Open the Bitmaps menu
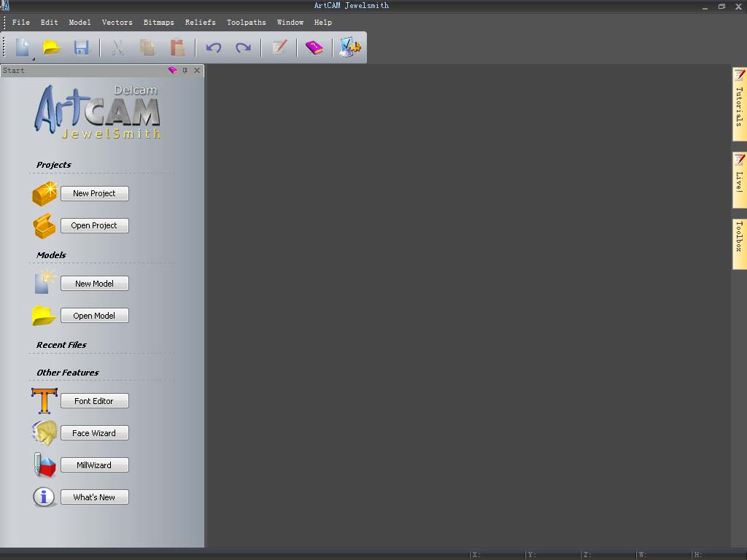 158,23
